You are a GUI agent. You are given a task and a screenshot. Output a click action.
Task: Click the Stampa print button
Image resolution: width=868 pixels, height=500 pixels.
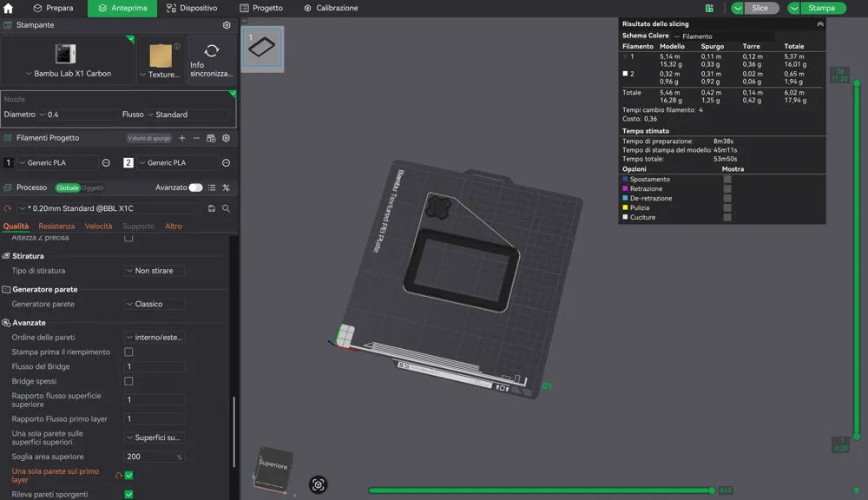(823, 9)
